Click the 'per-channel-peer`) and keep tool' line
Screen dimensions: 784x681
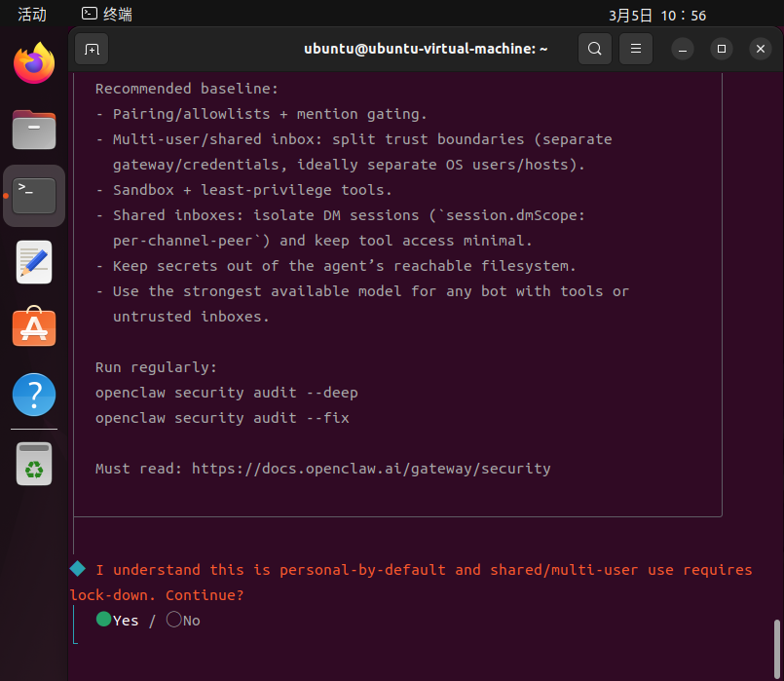[322, 241]
